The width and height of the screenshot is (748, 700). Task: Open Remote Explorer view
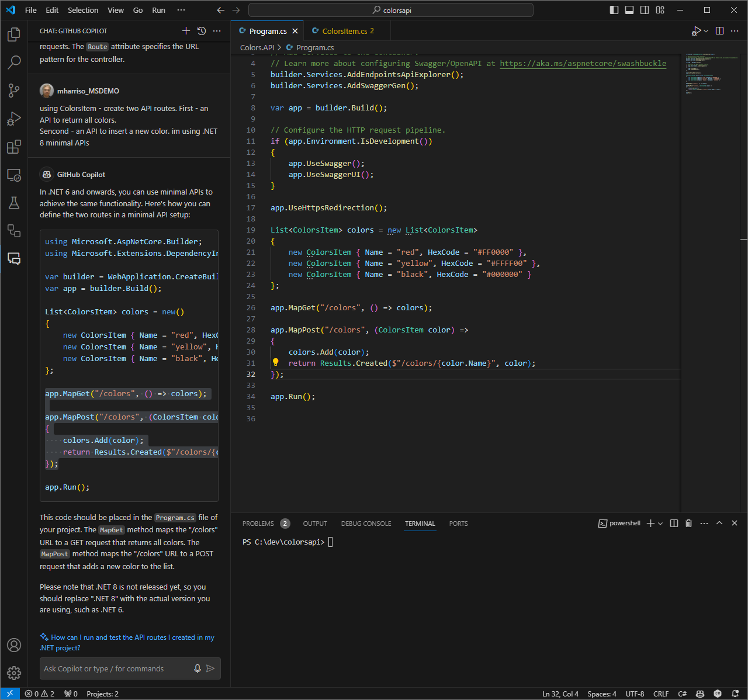[14, 175]
